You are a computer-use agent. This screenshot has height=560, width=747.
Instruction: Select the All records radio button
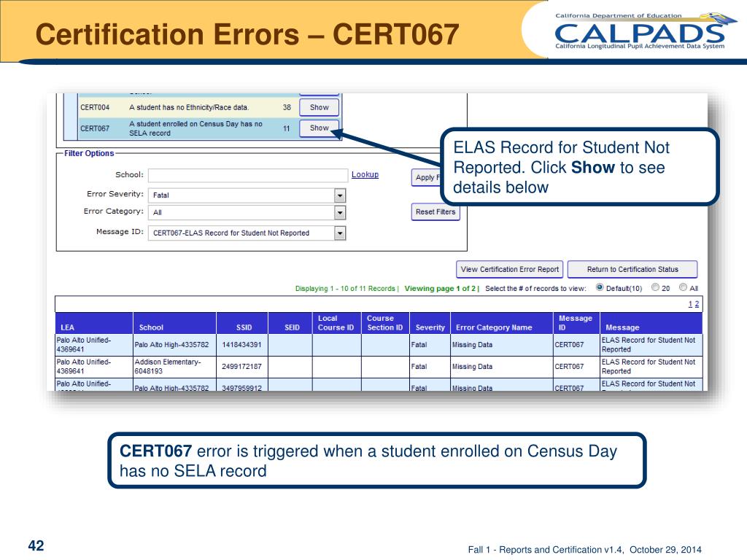pyautogui.click(x=683, y=287)
